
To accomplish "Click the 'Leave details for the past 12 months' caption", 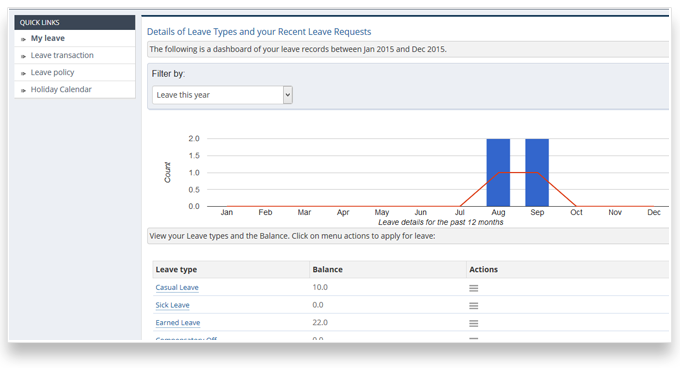I will (441, 222).
